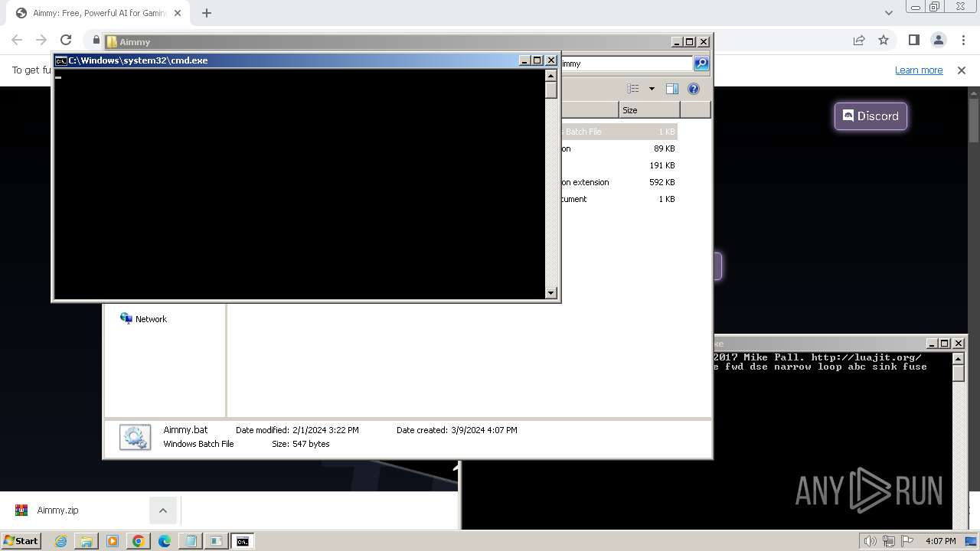Click the Aimmy Explorer window title bar folder icon
The image size is (980, 551).
[x=112, y=42]
